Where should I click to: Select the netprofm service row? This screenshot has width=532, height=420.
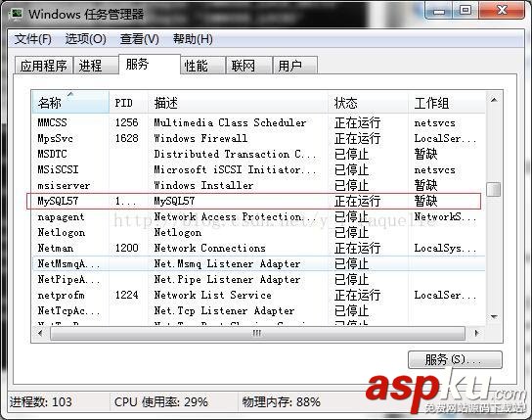click(x=258, y=295)
